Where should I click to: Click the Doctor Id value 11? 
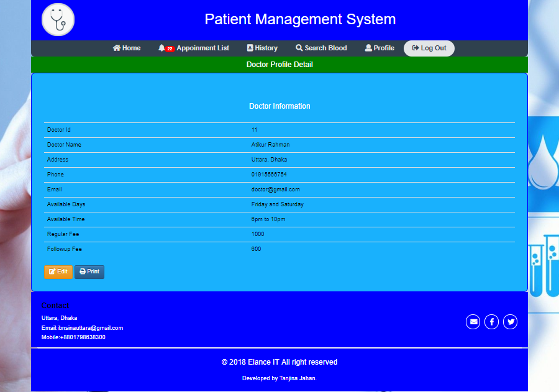point(254,130)
